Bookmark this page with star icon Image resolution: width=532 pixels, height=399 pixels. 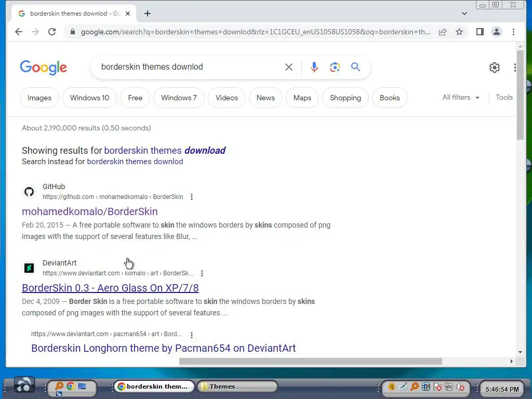(x=459, y=32)
